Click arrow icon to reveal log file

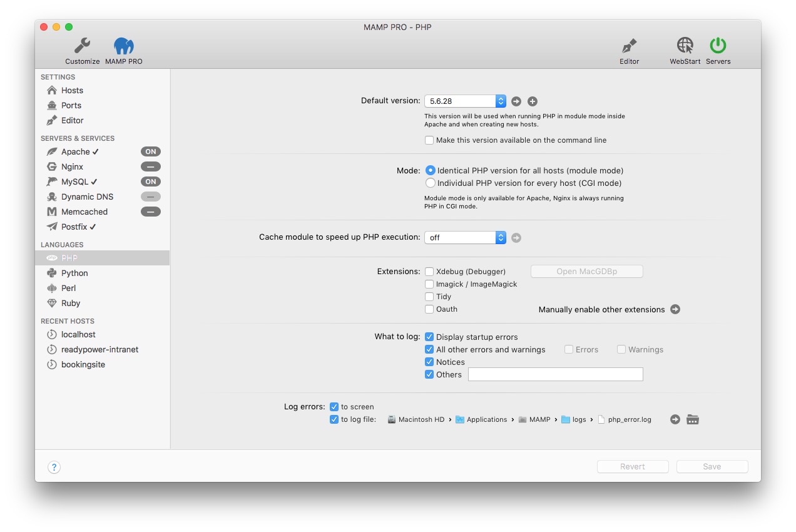coord(675,419)
